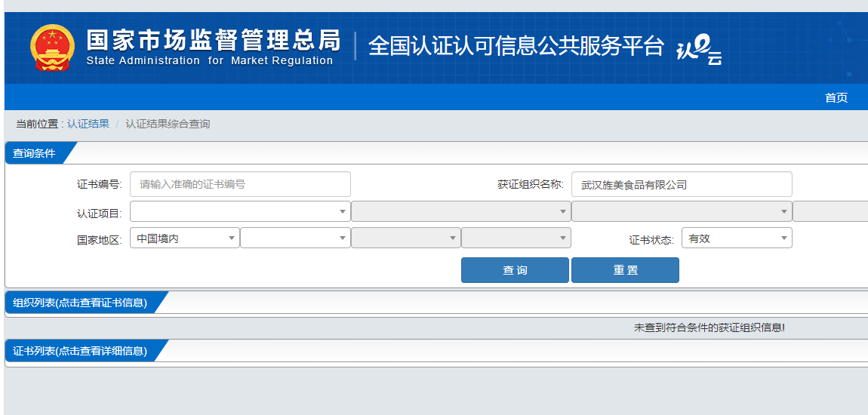Image resolution: width=868 pixels, height=415 pixels.
Task: Open the fourth 国家地区 grey dropdown
Action: point(516,238)
